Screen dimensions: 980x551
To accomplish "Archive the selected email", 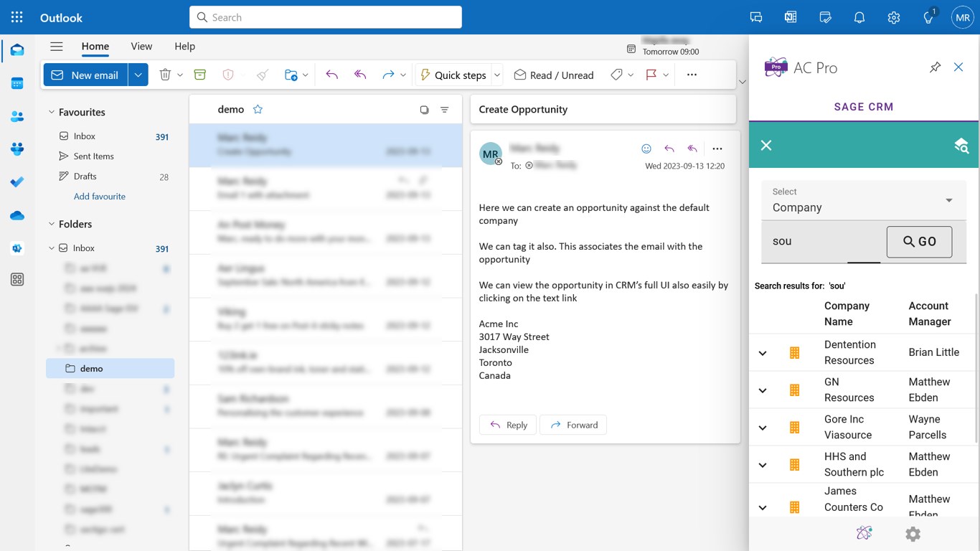I will [200, 75].
